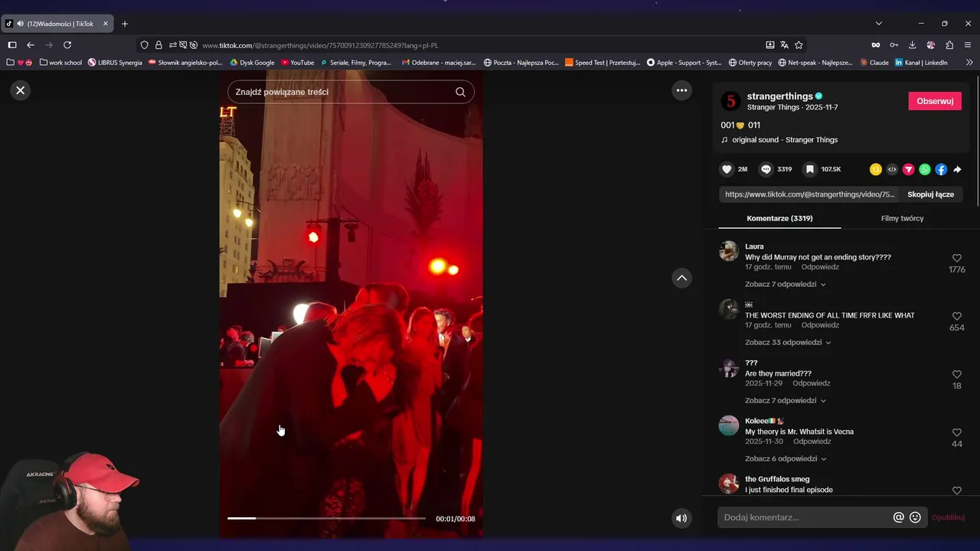980x551 pixels.
Task: Go back with browser back arrow
Action: pos(31,45)
